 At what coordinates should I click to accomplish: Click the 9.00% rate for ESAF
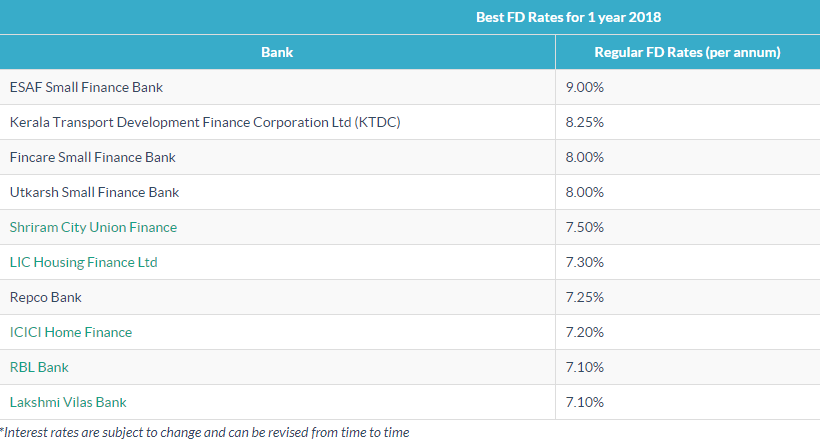(585, 87)
